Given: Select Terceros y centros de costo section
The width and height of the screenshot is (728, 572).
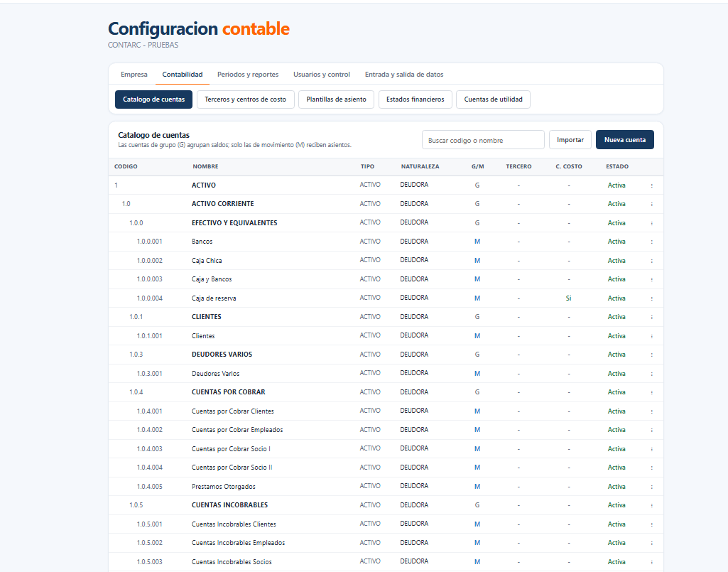Looking at the screenshot, I should pos(246,99).
